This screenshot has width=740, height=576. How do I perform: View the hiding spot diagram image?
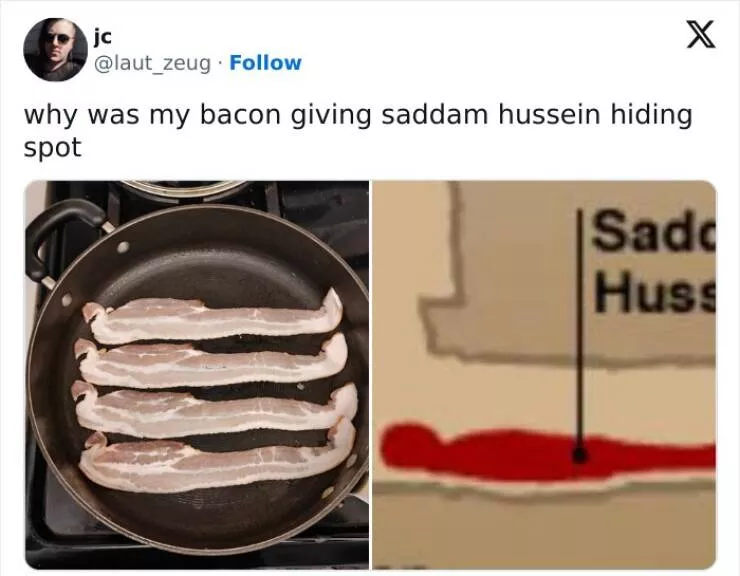point(544,374)
